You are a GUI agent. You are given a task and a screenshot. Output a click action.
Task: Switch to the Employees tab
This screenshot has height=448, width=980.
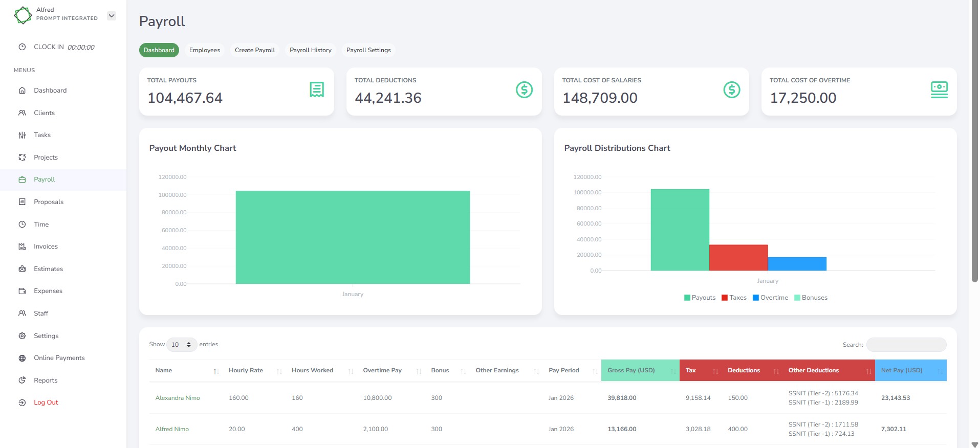204,50
